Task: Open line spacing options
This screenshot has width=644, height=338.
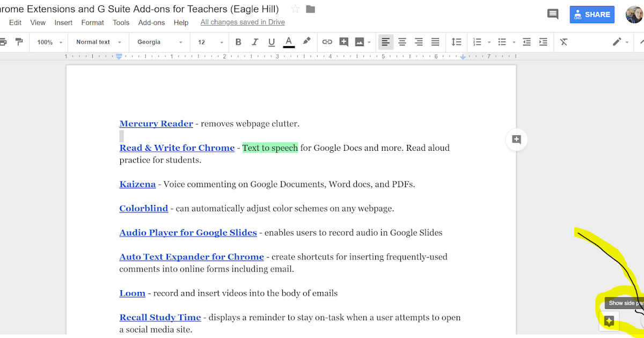Action: click(x=456, y=42)
